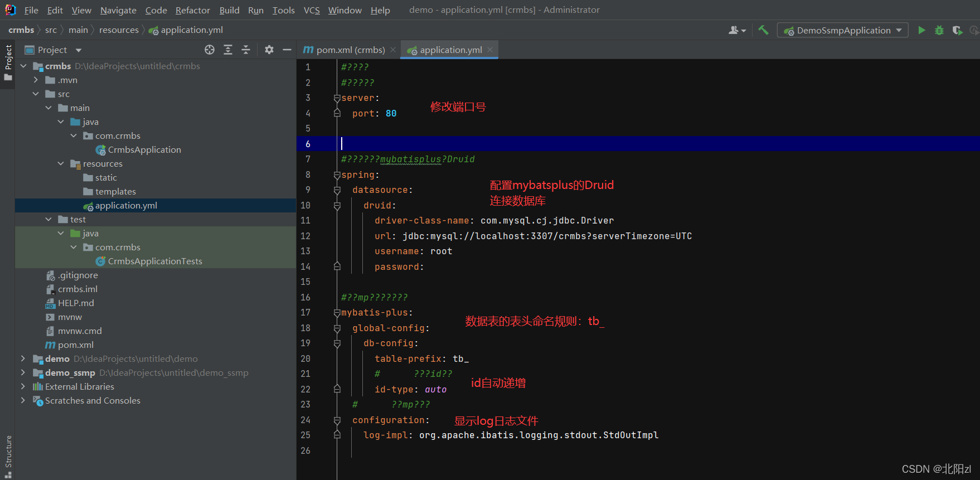Select the application.yml editor tab
The height and width of the screenshot is (480, 980).
click(450, 50)
